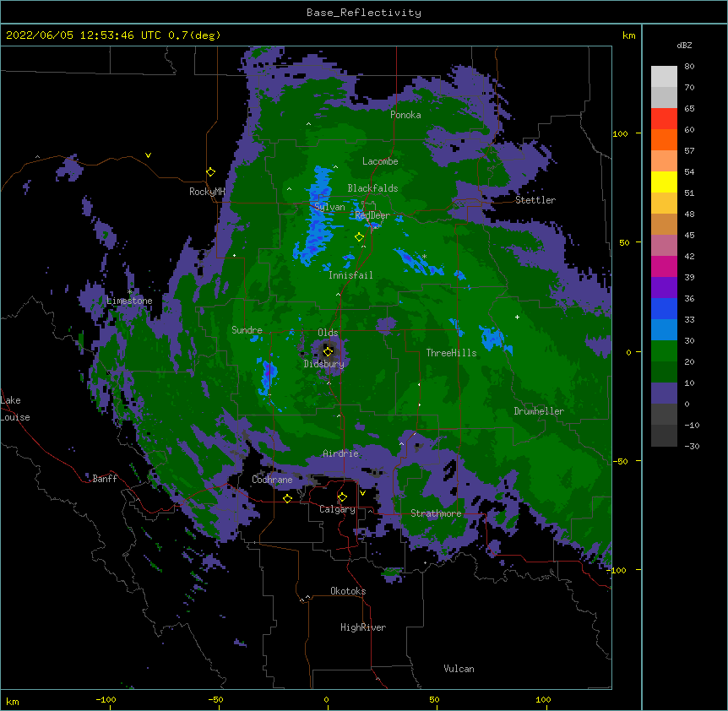728x711 pixels.
Task: Select the Calgary city label
Action: pos(338,509)
